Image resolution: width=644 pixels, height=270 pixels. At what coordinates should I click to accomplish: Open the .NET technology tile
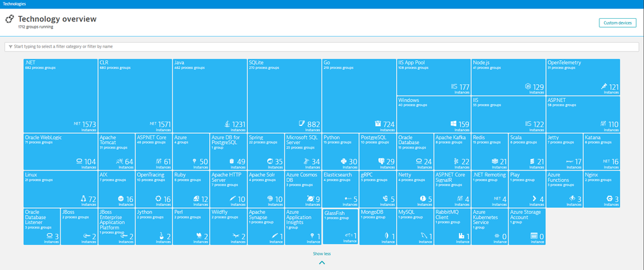[61, 96]
